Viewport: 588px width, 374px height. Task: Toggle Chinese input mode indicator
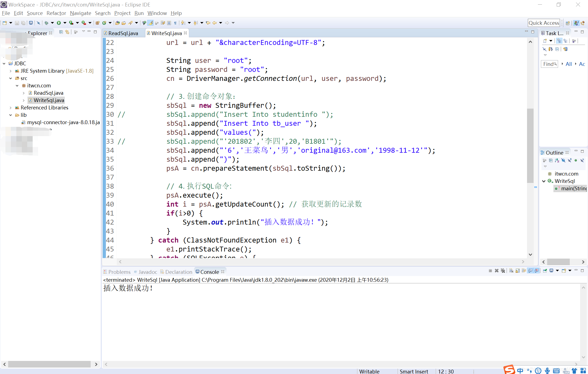(520, 370)
